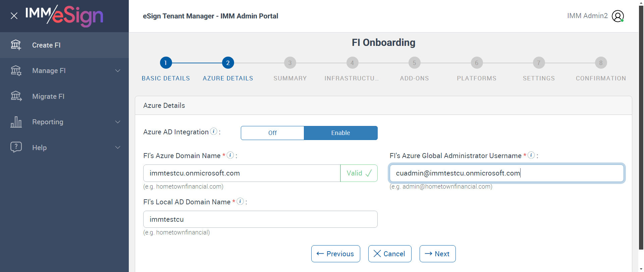This screenshot has height=272, width=644.
Task: Expand the Reporting submenu chevron
Action: (x=118, y=122)
